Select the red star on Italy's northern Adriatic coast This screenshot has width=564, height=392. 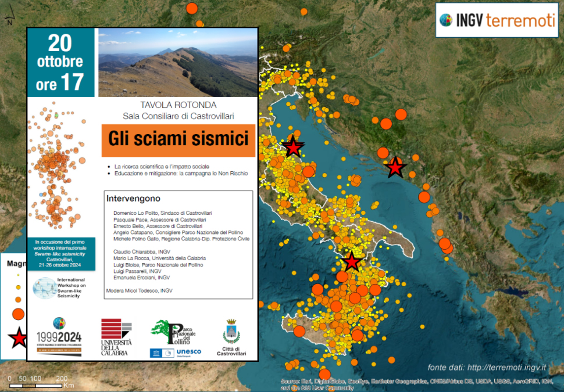click(x=293, y=147)
